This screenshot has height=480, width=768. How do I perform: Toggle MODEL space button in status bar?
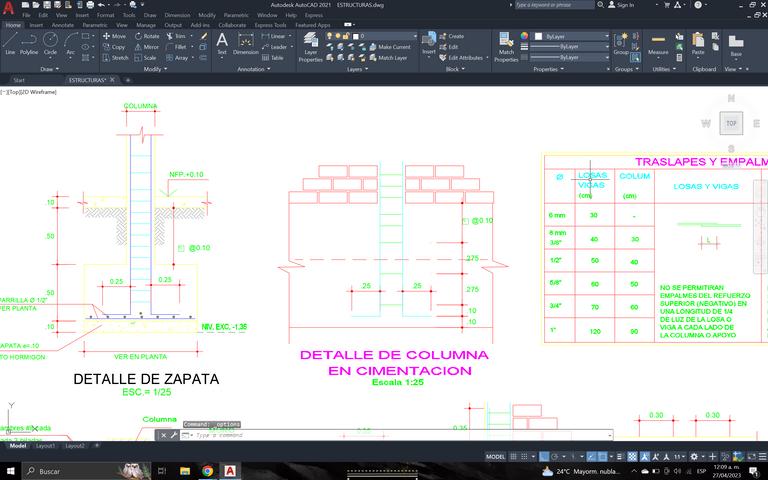495,456
